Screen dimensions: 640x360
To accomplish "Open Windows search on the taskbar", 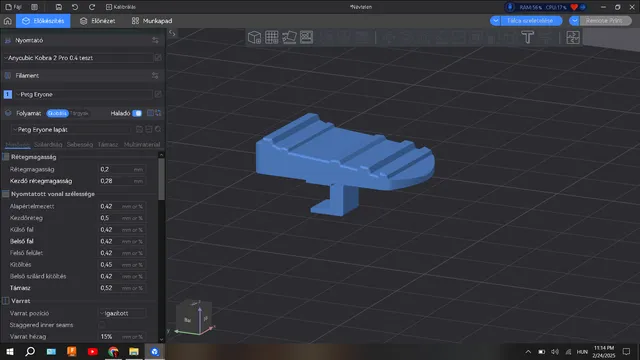I will (30, 351).
